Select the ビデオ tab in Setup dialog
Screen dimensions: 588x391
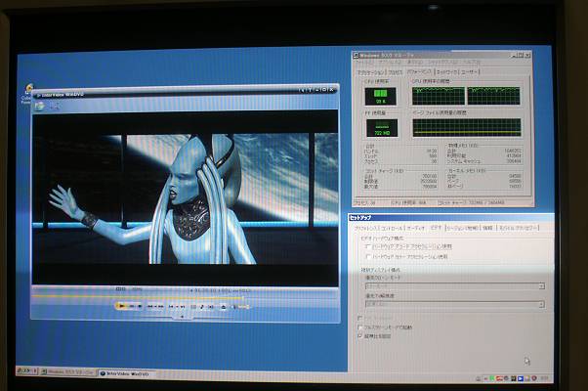coord(436,228)
